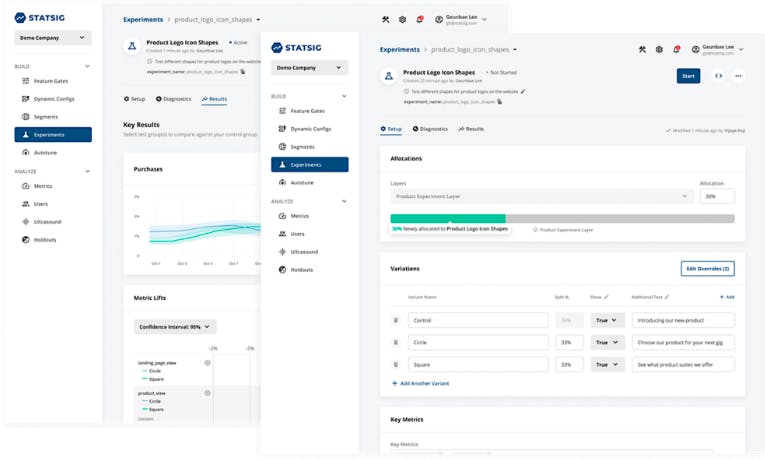Click the Edit Overrides (2) button
This screenshot has height=460, width=765.
click(707, 269)
